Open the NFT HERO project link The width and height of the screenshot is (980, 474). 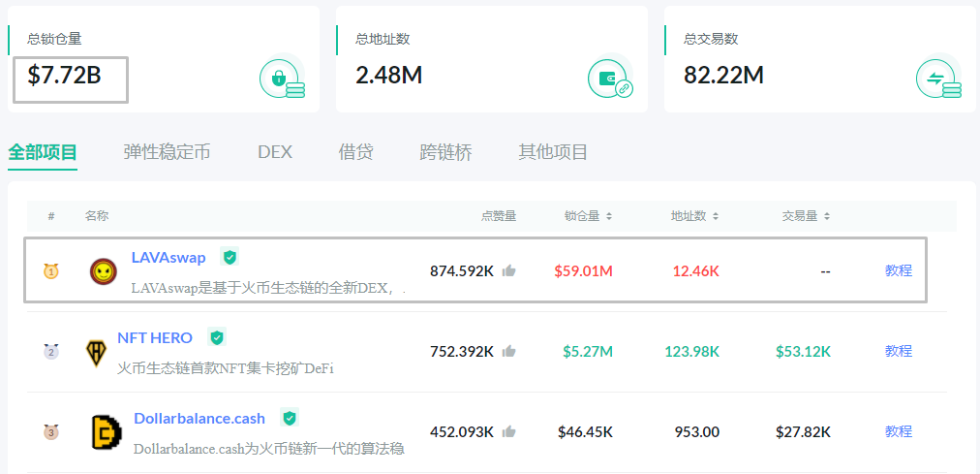155,338
